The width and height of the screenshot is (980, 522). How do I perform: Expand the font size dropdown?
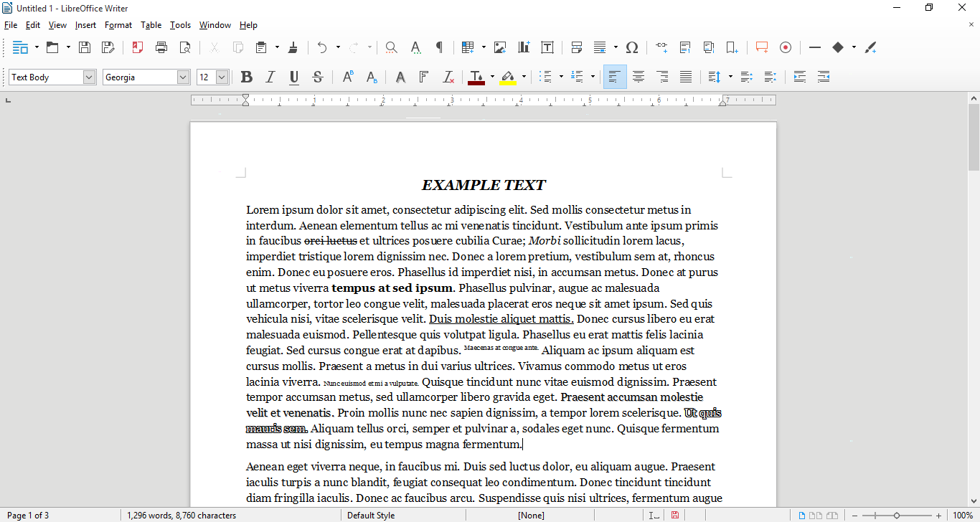222,76
